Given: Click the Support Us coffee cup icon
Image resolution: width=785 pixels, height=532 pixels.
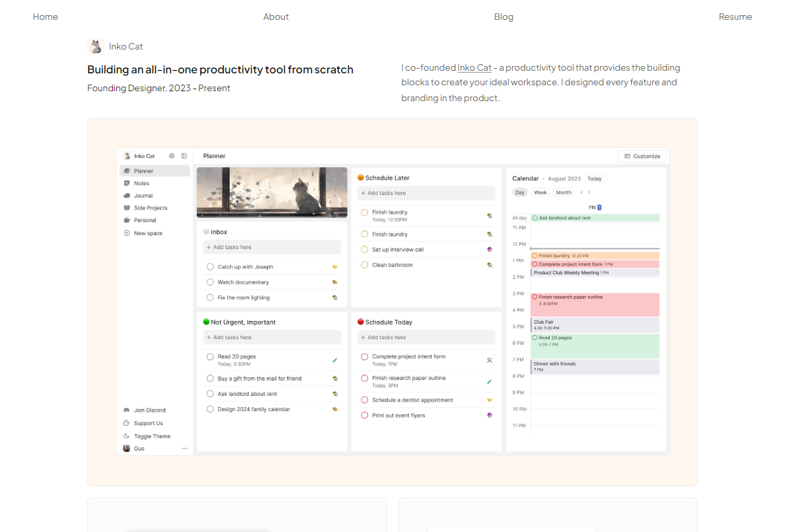Looking at the screenshot, I should (127, 423).
